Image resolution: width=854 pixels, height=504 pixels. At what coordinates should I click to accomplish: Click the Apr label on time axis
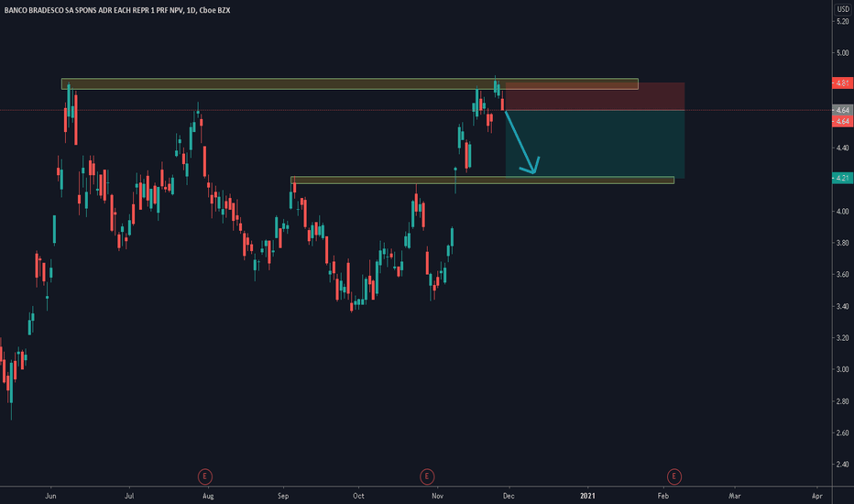817,496
